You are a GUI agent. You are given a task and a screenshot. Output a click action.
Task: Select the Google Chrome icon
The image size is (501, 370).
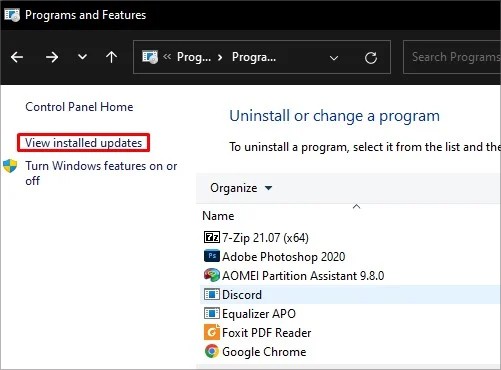point(212,351)
